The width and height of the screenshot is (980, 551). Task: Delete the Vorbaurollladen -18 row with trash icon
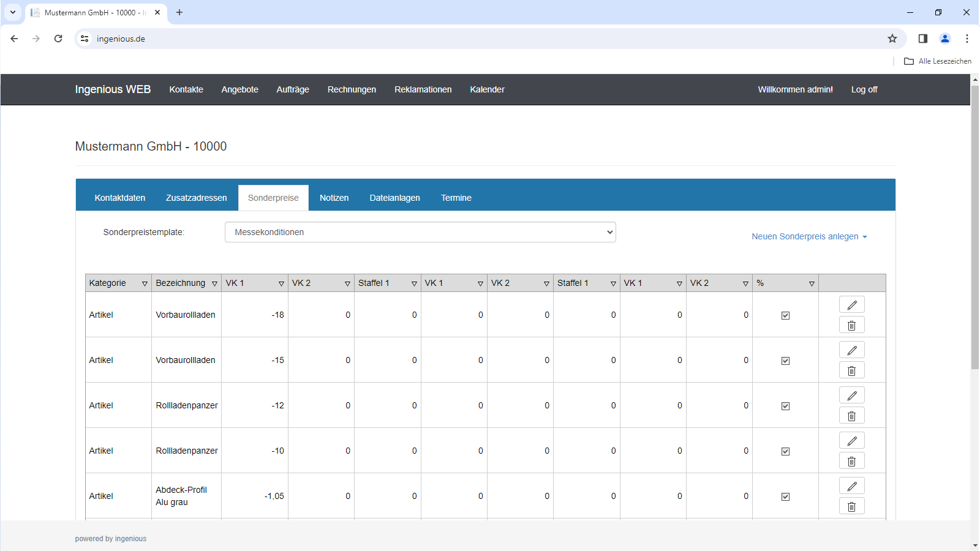(851, 325)
